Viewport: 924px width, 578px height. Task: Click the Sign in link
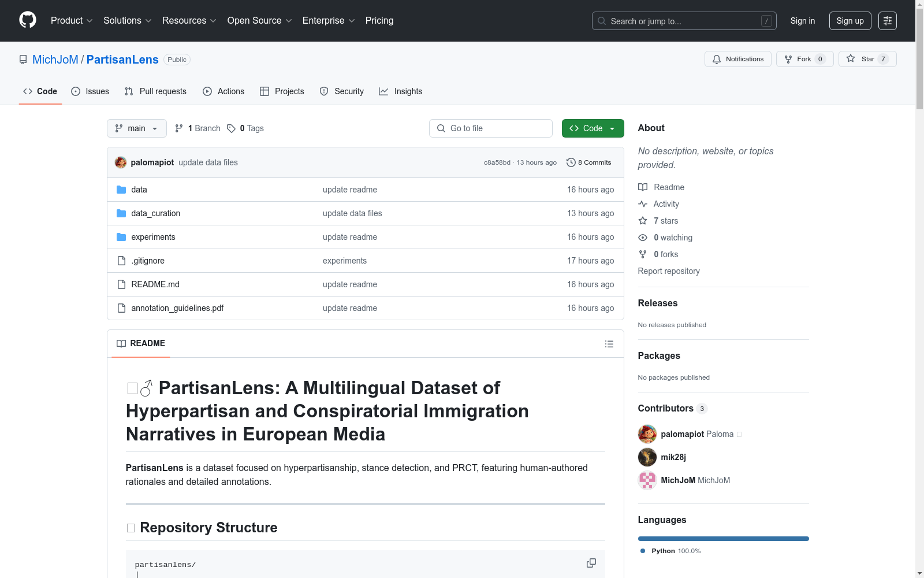803,21
